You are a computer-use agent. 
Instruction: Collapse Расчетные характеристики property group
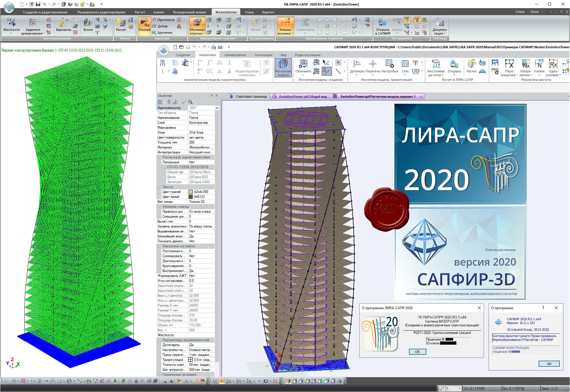[159, 157]
